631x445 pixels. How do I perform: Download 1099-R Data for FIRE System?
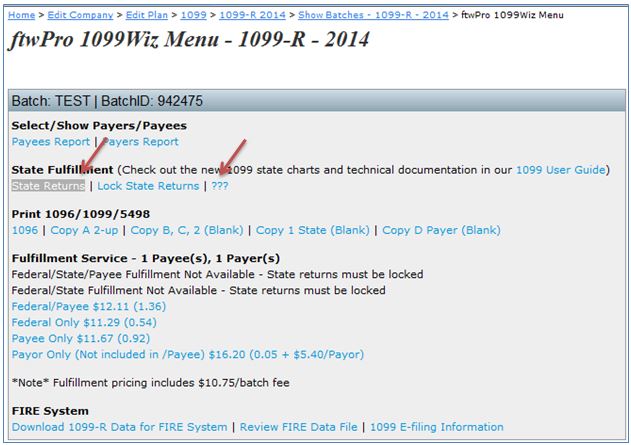coord(120,427)
